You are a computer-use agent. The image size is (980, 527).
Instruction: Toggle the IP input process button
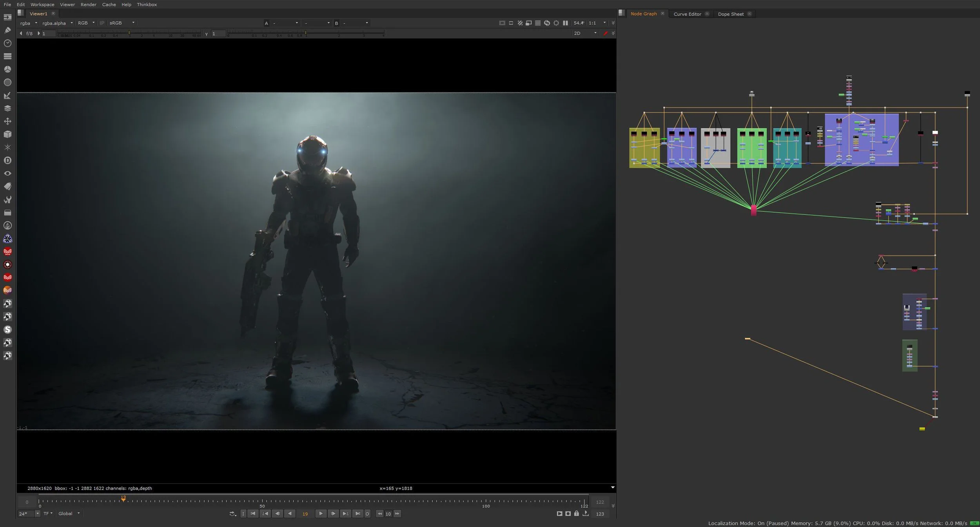click(x=102, y=23)
